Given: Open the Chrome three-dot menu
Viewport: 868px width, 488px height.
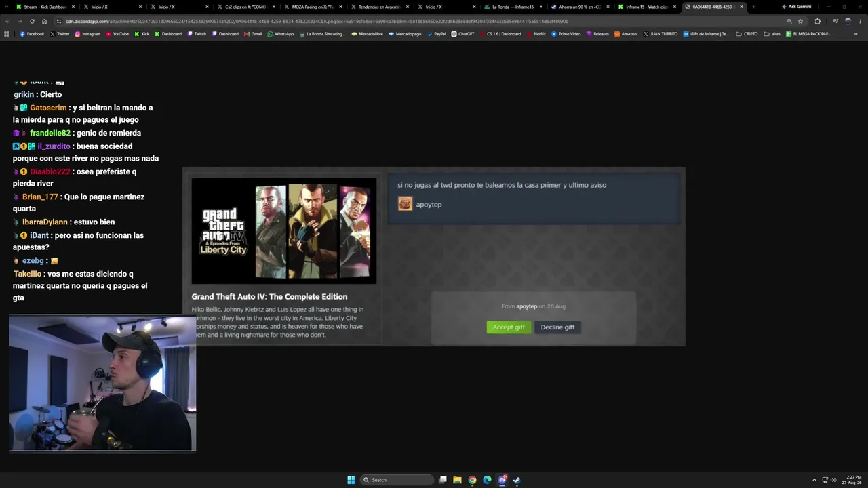Looking at the screenshot, I should 859,21.
